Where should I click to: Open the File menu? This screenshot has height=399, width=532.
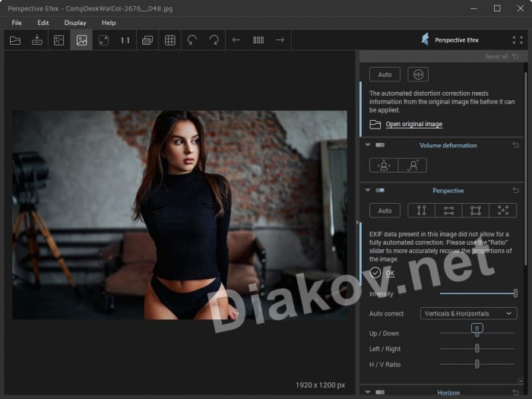tap(17, 23)
